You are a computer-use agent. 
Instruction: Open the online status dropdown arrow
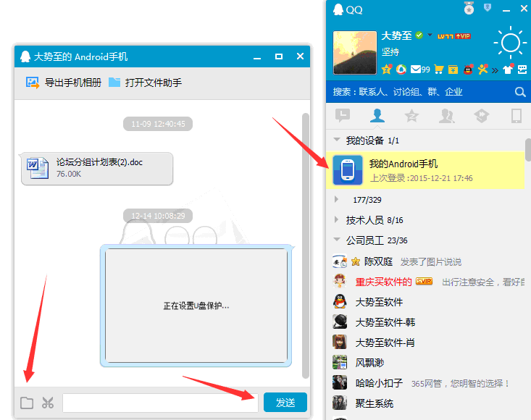point(430,35)
